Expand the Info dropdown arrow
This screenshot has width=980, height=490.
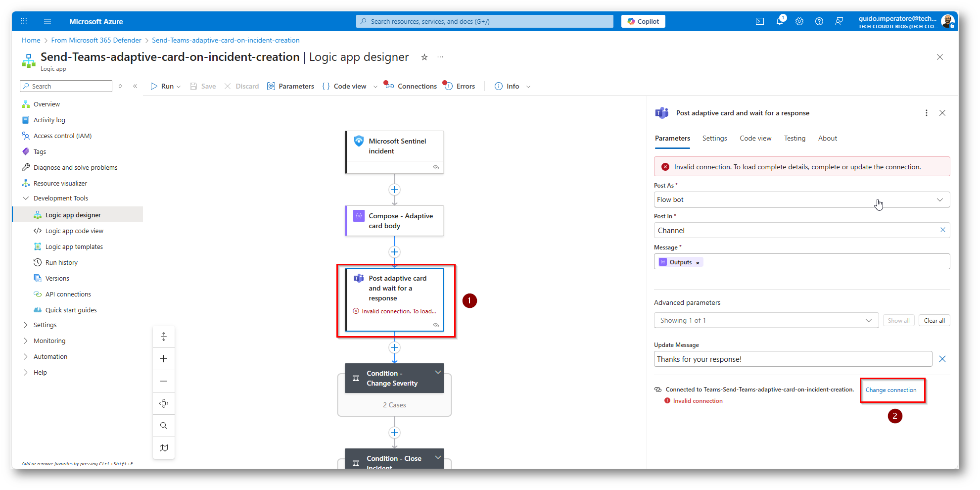[x=528, y=87]
